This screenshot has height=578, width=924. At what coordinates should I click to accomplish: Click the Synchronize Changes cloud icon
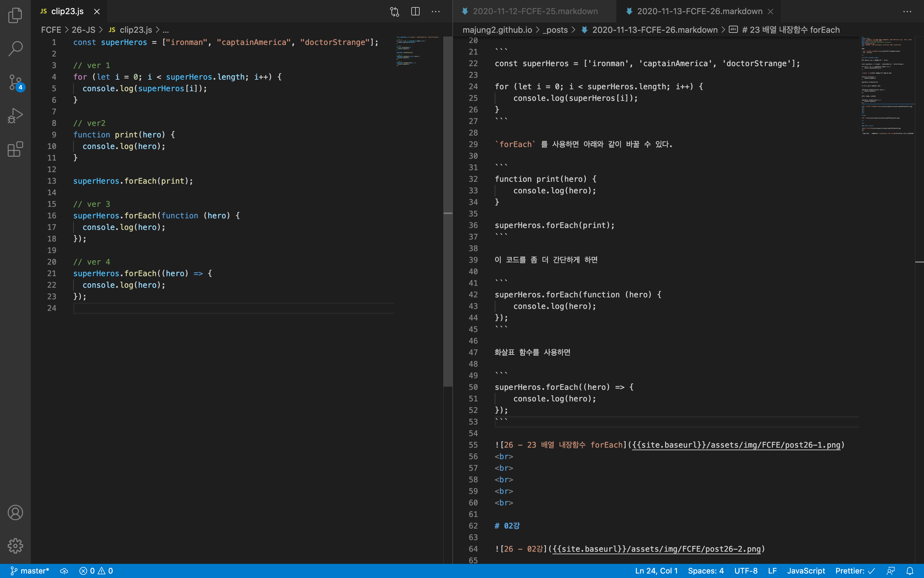click(64, 571)
